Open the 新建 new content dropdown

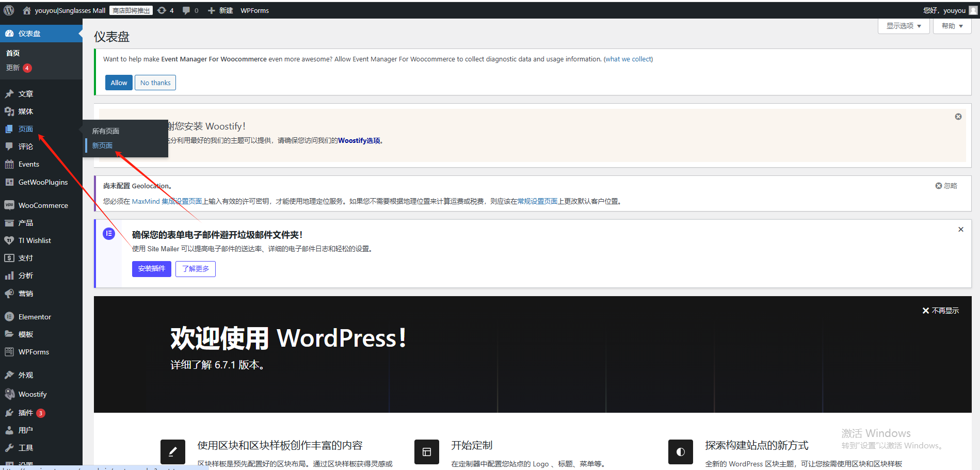point(220,10)
